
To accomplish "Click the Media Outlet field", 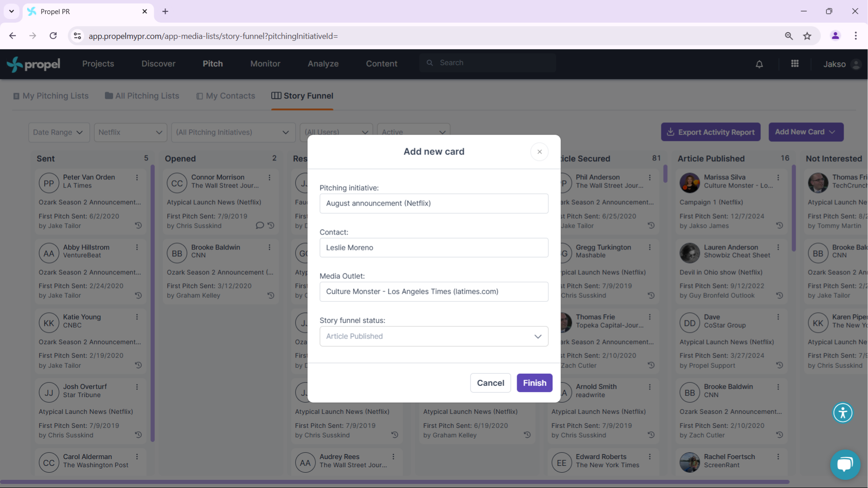I will [x=434, y=291].
